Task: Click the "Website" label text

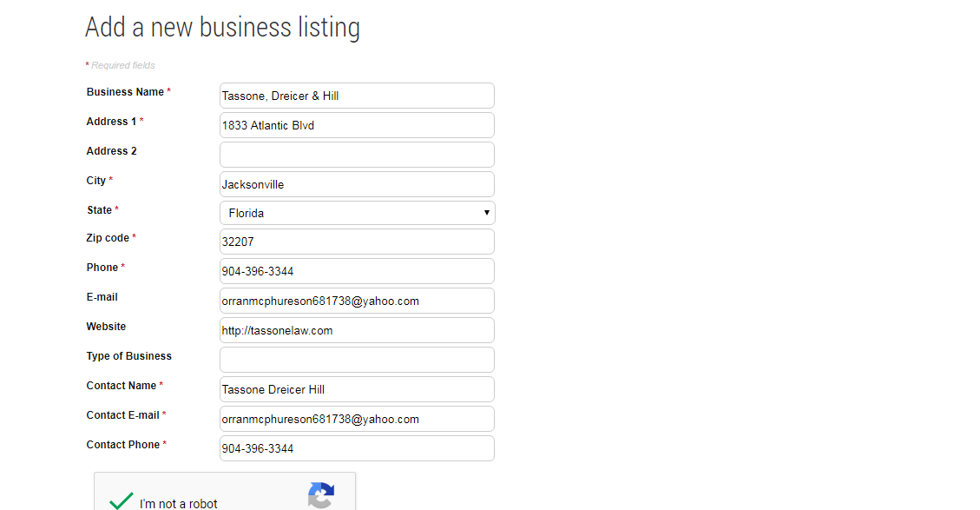Action: click(106, 327)
